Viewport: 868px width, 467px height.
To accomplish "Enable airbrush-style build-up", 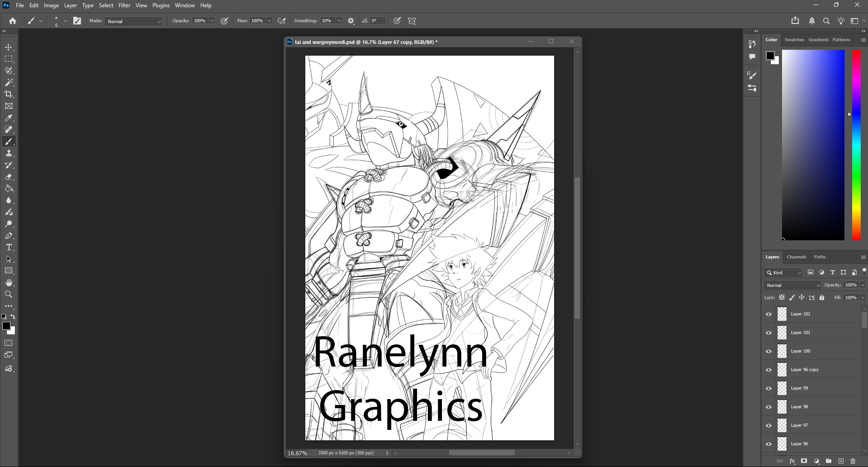I will tap(282, 21).
